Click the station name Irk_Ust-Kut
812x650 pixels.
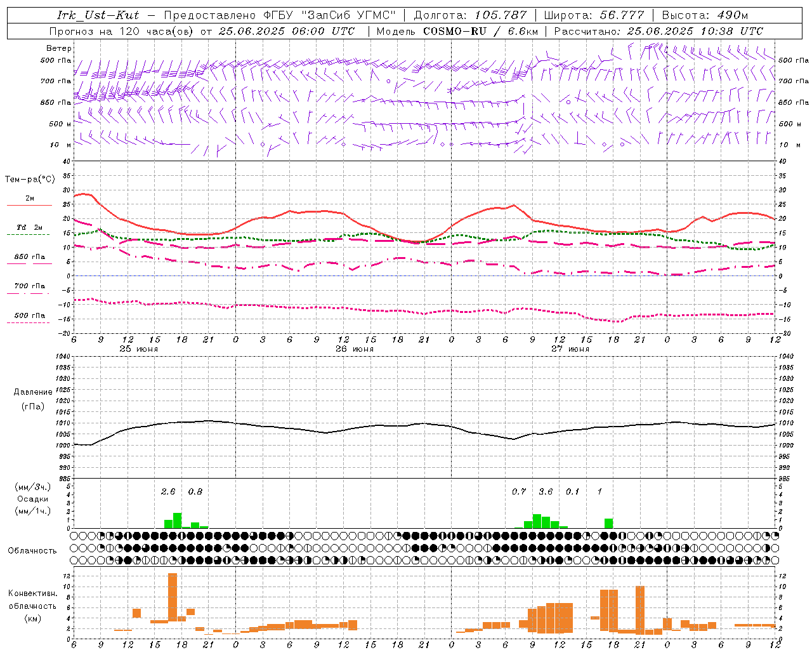click(98, 15)
